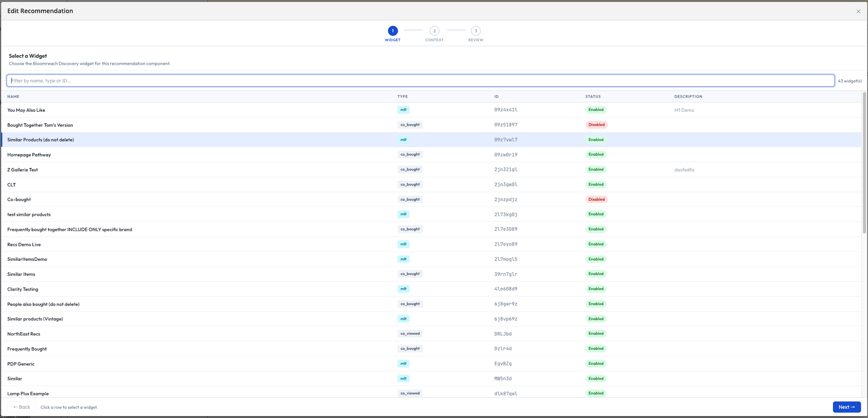
Task: Click the TYPE column header
Action: coord(402,96)
